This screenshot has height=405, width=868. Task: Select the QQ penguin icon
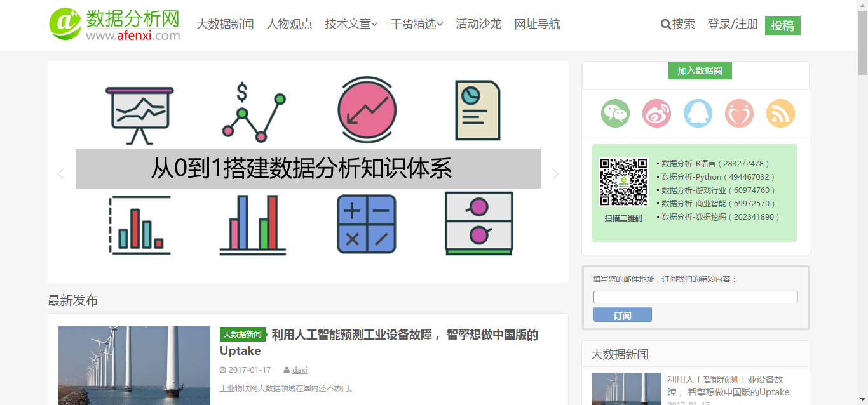point(698,113)
